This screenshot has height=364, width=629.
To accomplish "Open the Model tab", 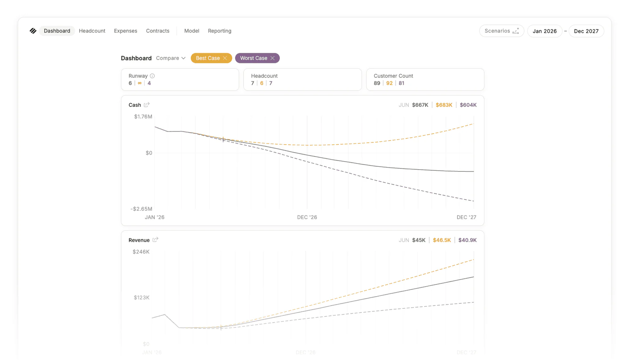I will coord(192,31).
